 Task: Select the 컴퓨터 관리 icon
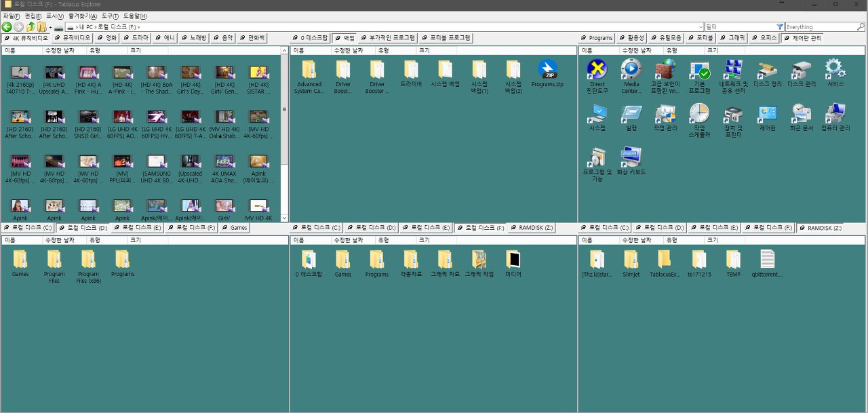(835, 113)
